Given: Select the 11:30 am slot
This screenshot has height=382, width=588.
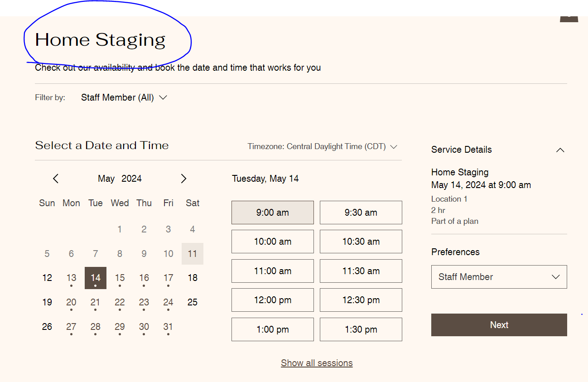Looking at the screenshot, I should coord(361,271).
